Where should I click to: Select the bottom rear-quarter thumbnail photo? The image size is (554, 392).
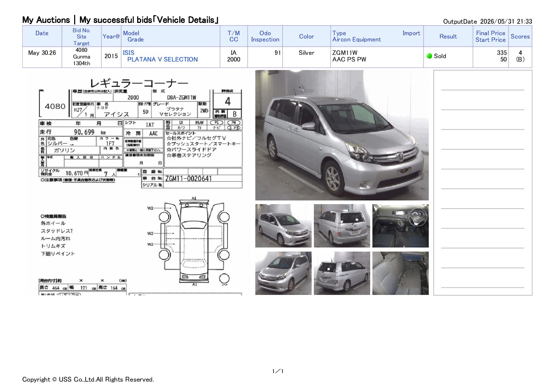click(342, 273)
